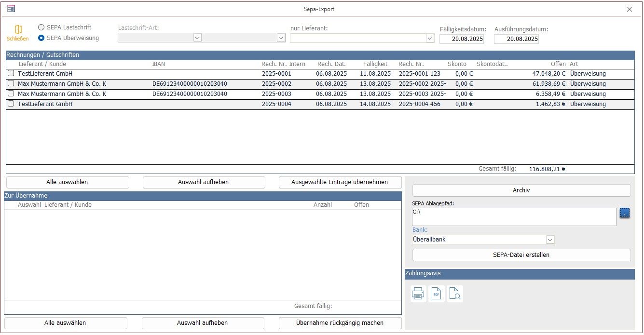Click the Access form icon in title bar
The width and height of the screenshot is (644, 335).
(x=11, y=9)
